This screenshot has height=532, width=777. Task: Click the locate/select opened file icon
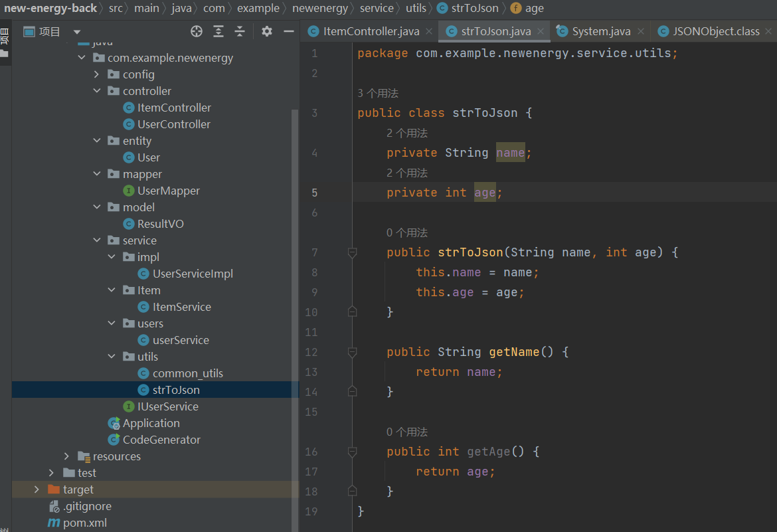tap(196, 31)
